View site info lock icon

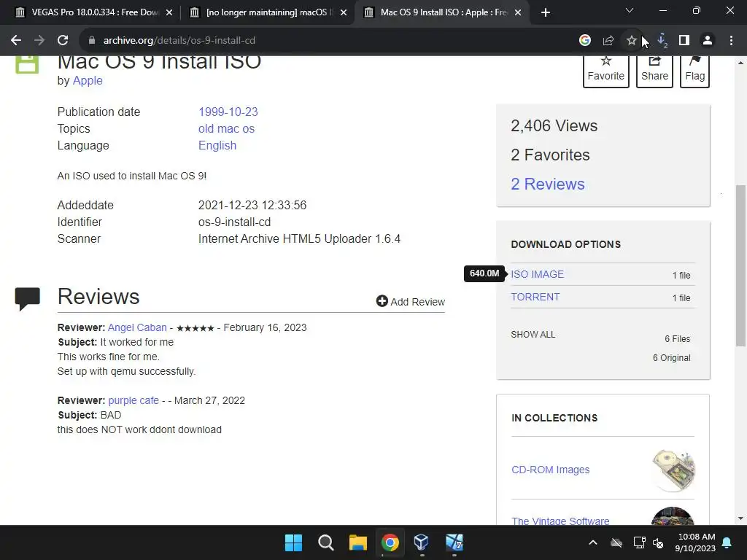[92, 41]
